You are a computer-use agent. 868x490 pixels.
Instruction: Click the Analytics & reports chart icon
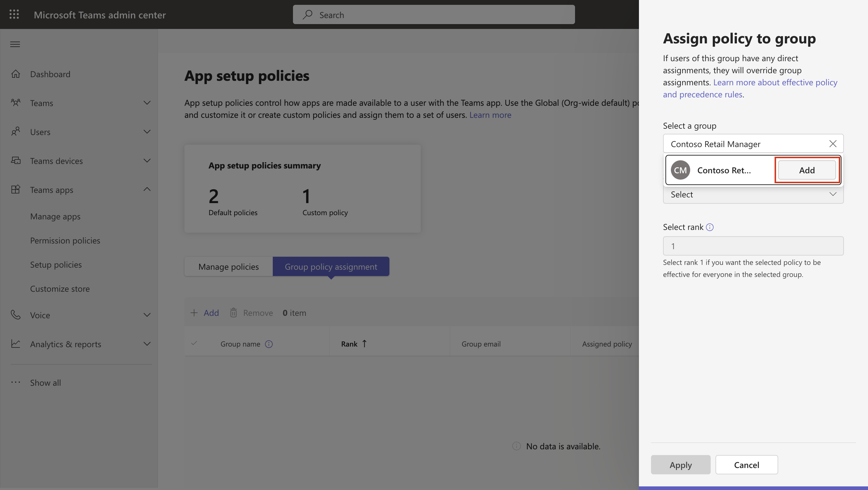(x=15, y=344)
